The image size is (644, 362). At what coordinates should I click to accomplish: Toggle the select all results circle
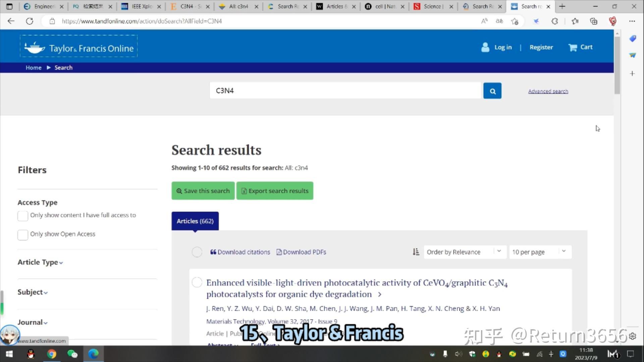coord(197,252)
